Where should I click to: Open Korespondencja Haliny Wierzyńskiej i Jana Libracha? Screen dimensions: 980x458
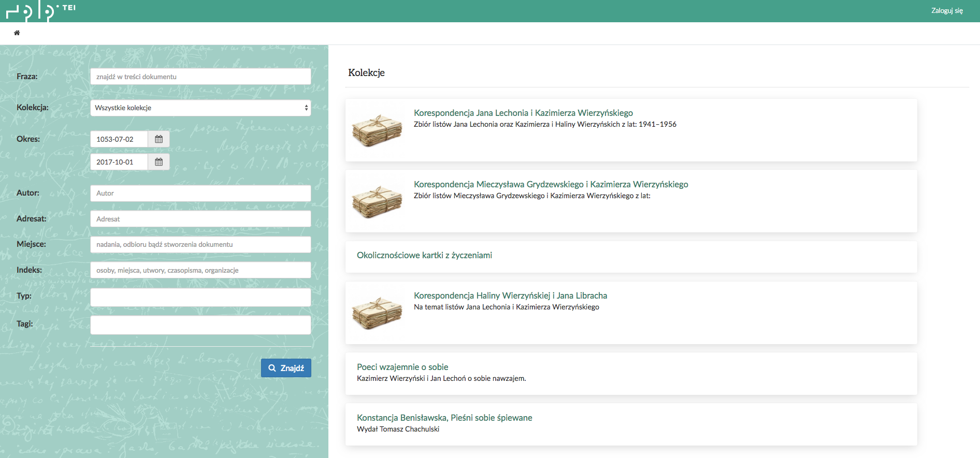510,296
